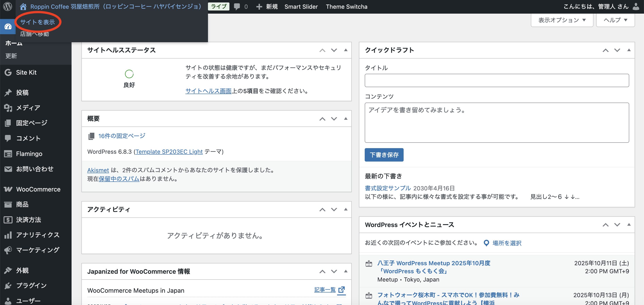Click the WordPress logo icon
The width and height of the screenshot is (644, 305).
pos(8,6)
